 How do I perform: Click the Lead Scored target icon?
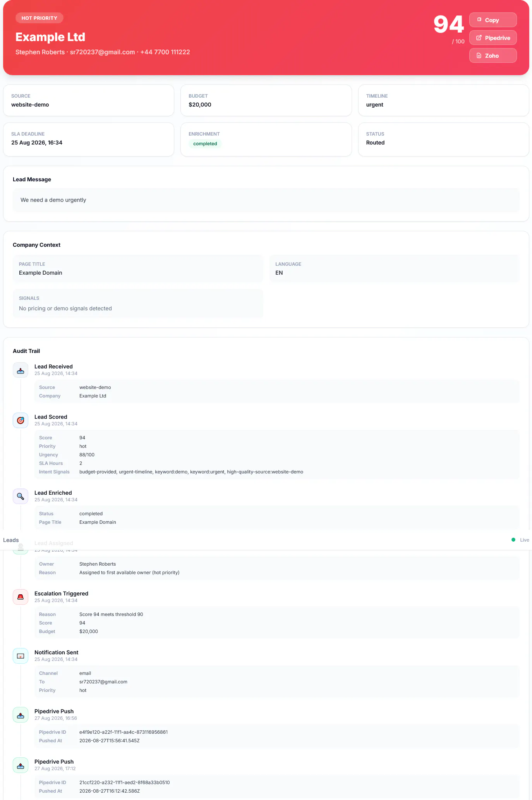coord(21,420)
